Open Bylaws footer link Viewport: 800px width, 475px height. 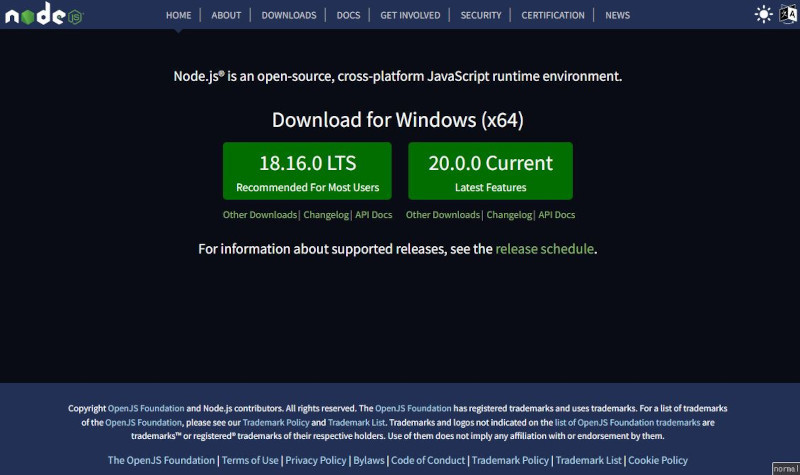tap(369, 460)
